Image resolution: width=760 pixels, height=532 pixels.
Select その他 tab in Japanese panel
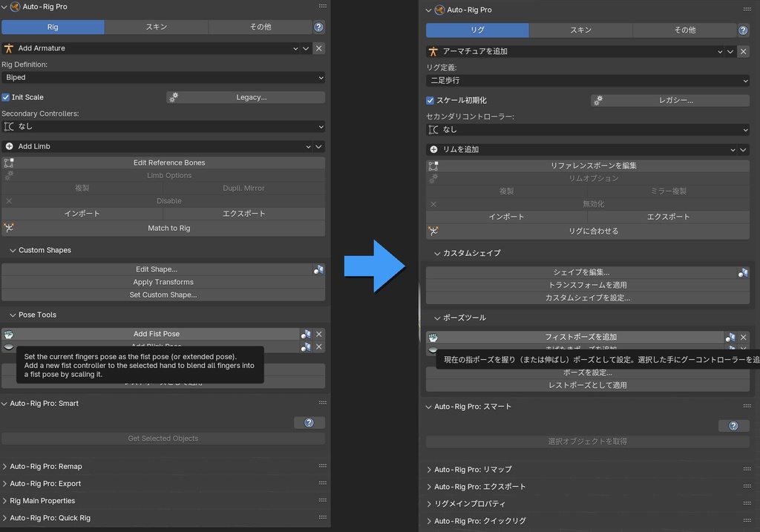(x=685, y=30)
